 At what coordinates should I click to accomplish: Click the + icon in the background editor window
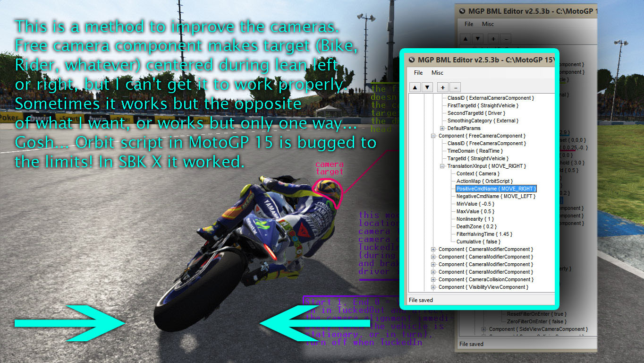tap(493, 38)
